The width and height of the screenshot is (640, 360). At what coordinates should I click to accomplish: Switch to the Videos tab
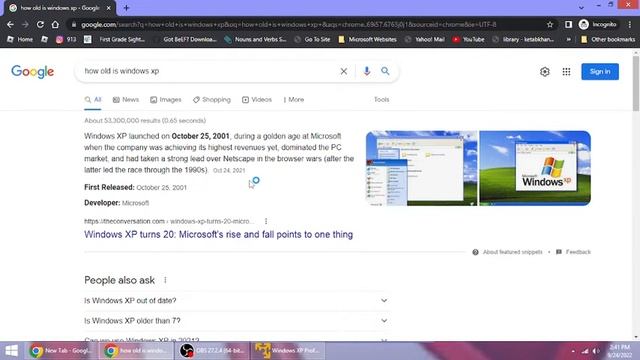pyautogui.click(x=257, y=100)
